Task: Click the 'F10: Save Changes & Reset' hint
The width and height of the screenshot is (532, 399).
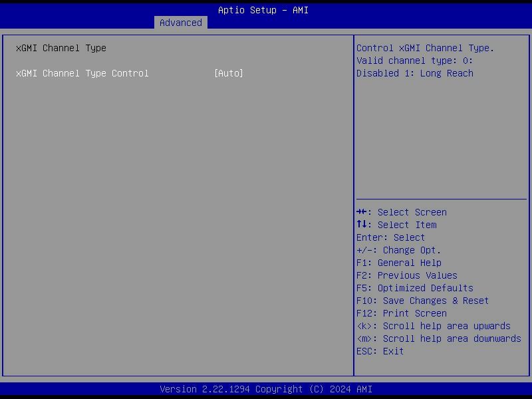Action: point(422,301)
